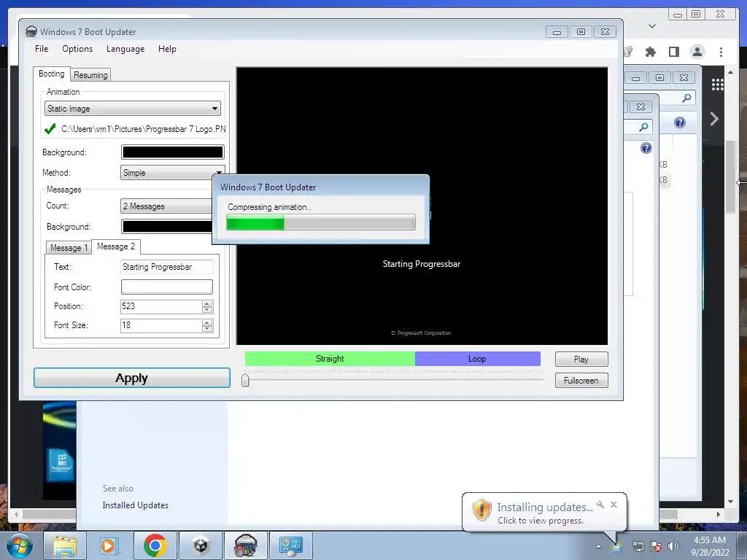Open Windows Explorer from taskbar
Screen dimensions: 747x560
[65, 545]
